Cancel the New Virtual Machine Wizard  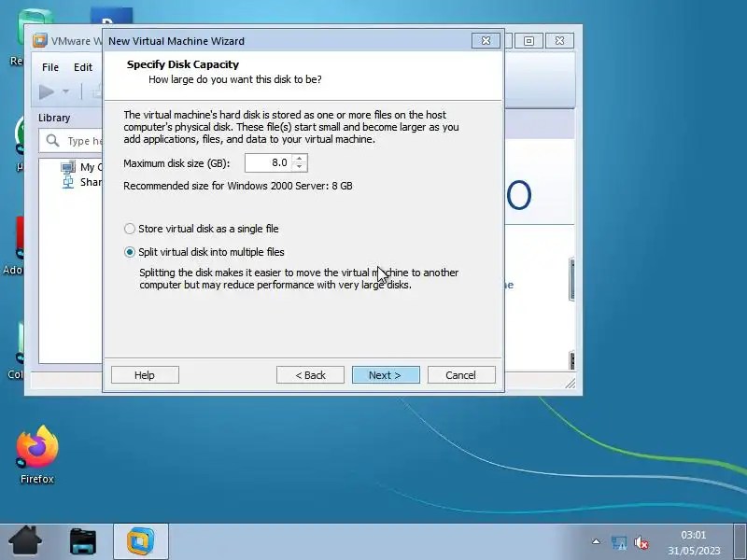point(461,375)
